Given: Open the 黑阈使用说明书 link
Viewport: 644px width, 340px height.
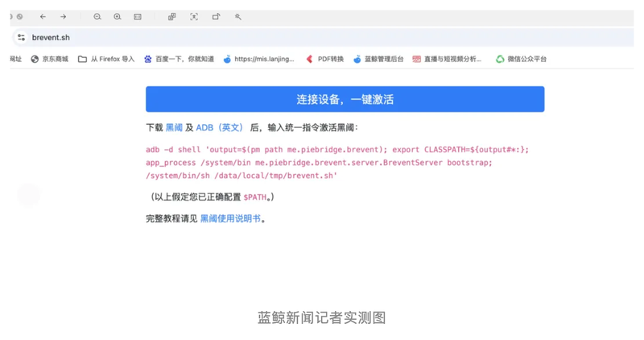Looking at the screenshot, I should coord(230,218).
